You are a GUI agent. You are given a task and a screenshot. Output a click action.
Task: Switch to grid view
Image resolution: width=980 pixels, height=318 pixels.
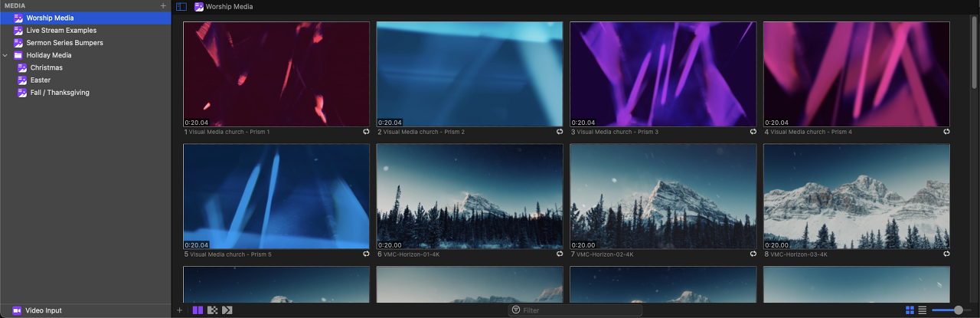910,310
